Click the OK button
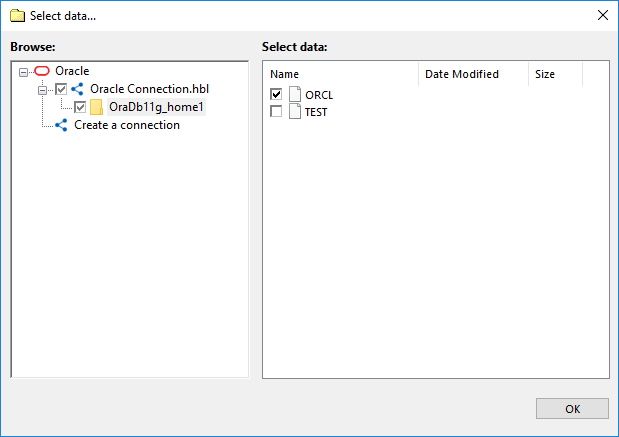The image size is (619, 437). pyautogui.click(x=572, y=409)
